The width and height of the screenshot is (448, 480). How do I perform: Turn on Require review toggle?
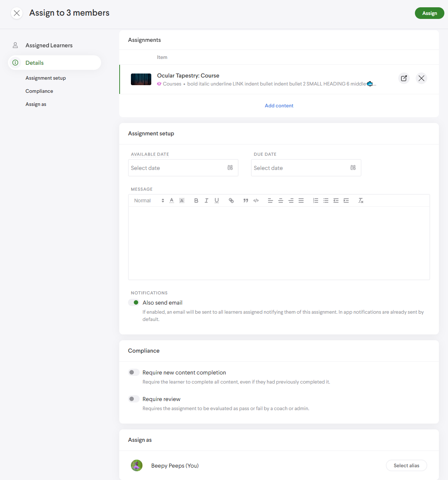coord(134,399)
